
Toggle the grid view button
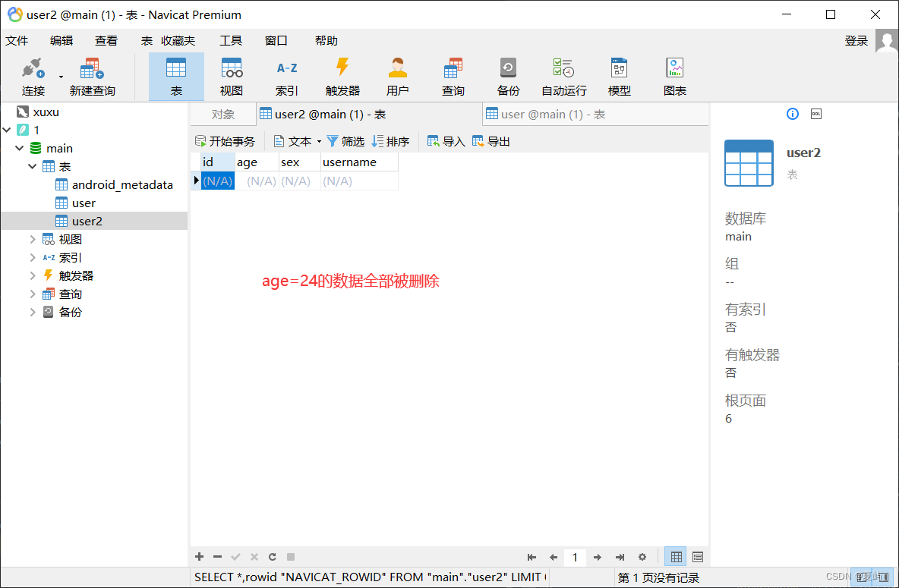pos(675,556)
